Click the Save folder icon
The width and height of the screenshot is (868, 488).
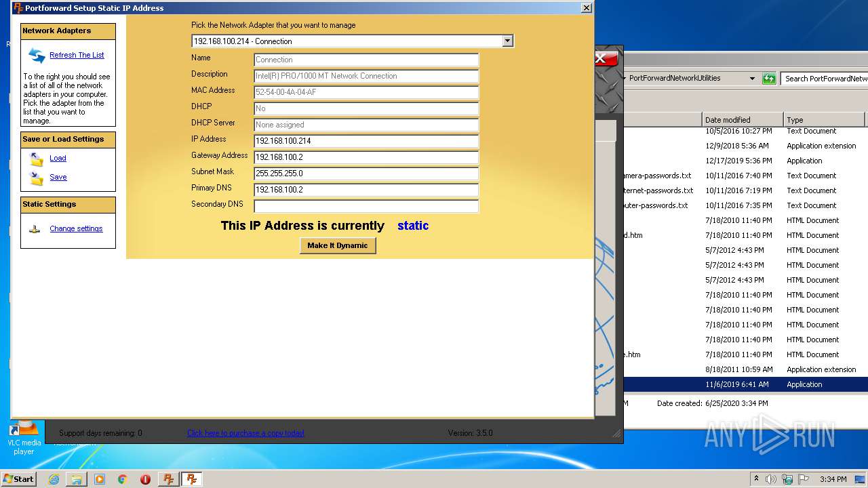[x=37, y=178]
